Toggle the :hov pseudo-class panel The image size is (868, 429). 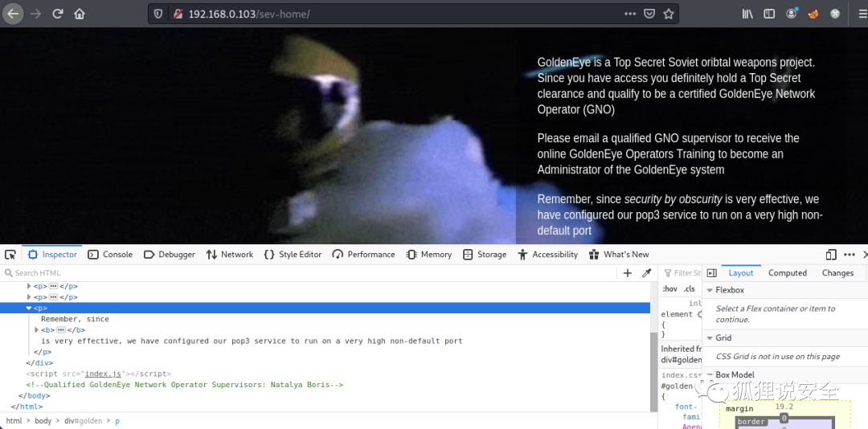tap(669, 289)
